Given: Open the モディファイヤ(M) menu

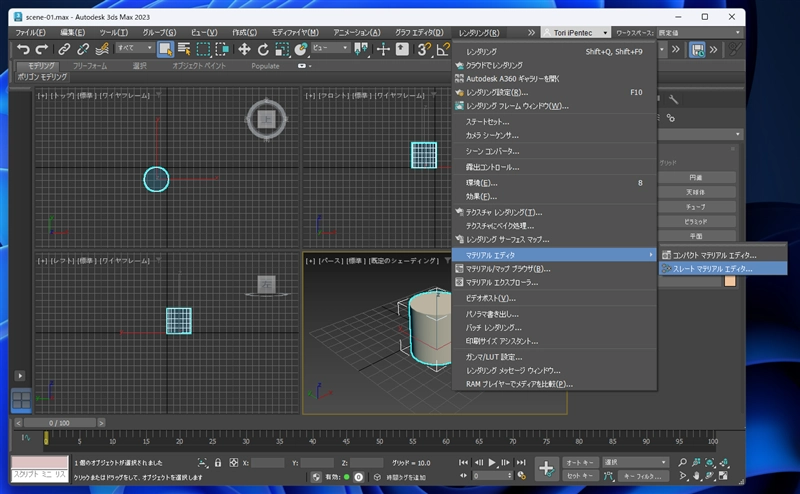Looking at the screenshot, I should click(x=295, y=33).
